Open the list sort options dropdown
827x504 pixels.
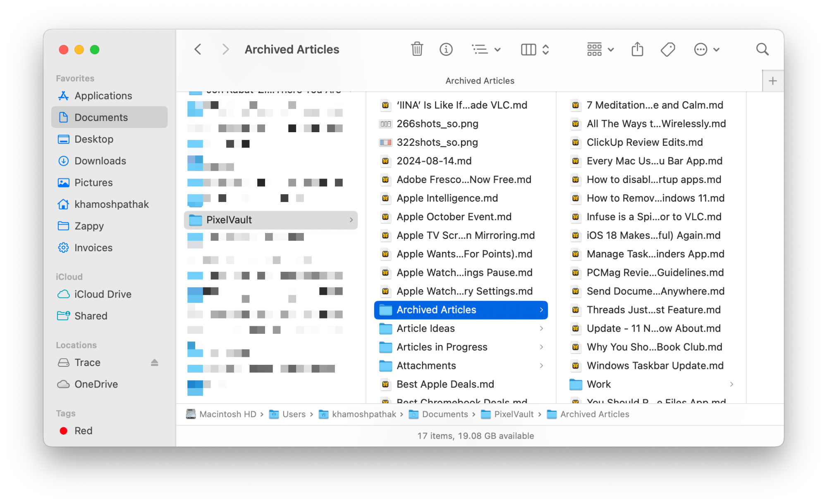point(486,50)
